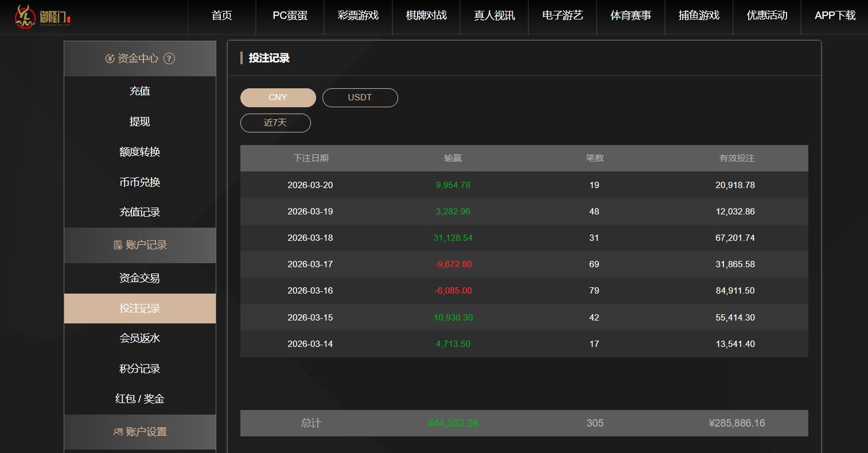Screen dimensions: 868x453
Task: Switch currency to USDT
Action: (x=360, y=97)
